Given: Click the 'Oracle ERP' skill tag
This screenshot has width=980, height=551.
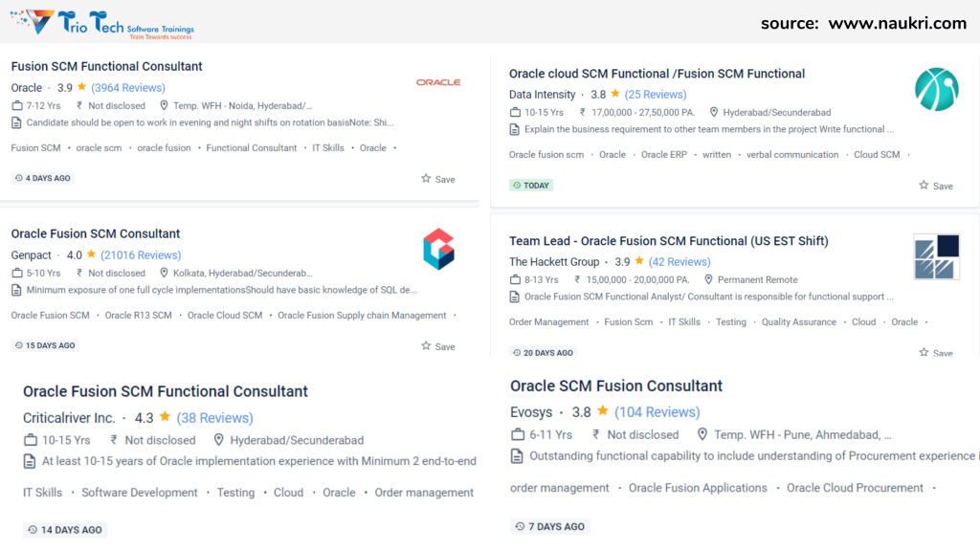Looking at the screenshot, I should tap(664, 155).
